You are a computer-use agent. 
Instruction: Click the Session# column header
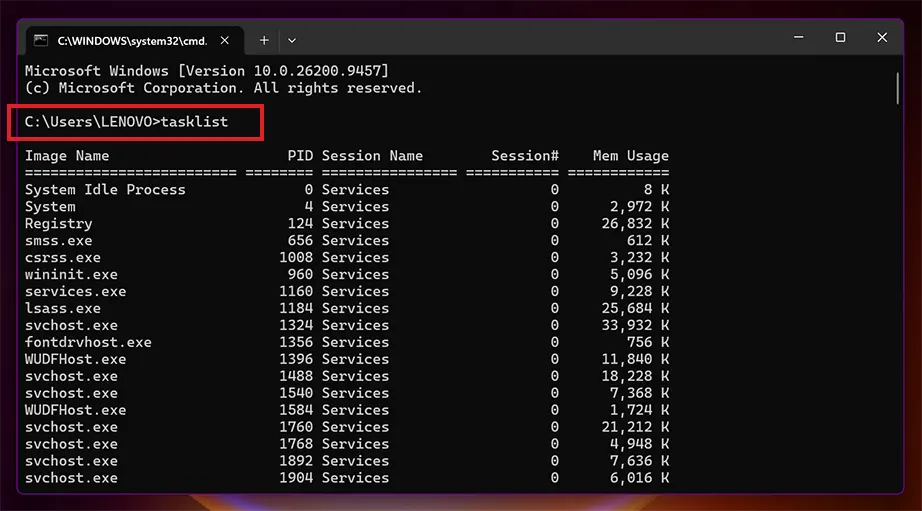coord(525,156)
